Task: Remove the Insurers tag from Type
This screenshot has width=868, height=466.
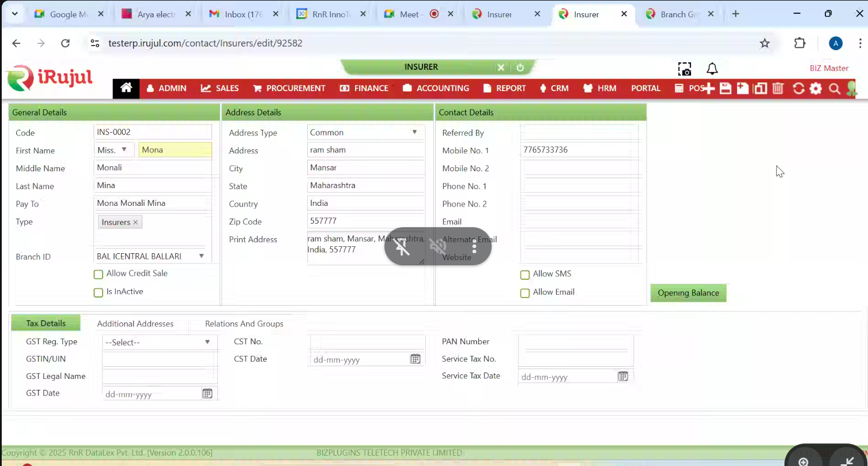Action: coord(135,223)
